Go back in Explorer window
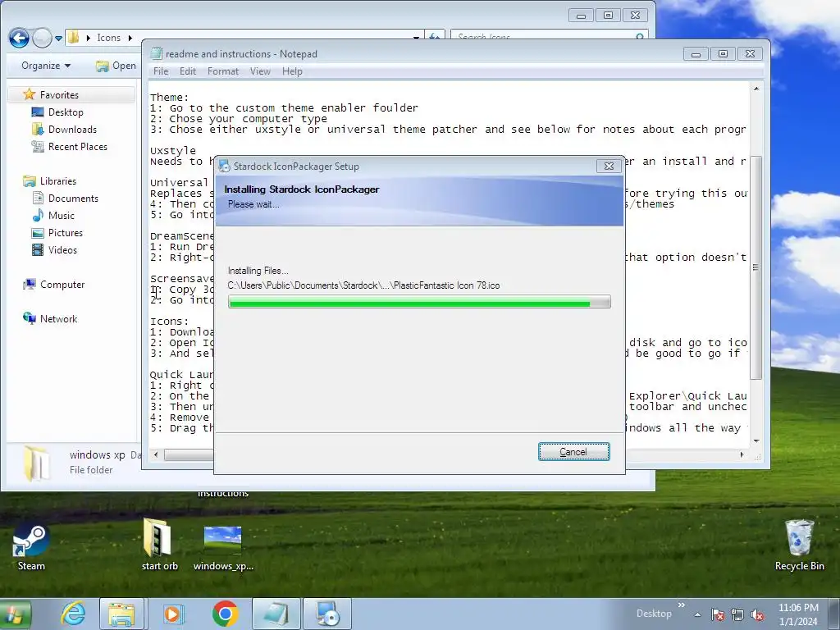This screenshot has height=630, width=840. click(19, 38)
